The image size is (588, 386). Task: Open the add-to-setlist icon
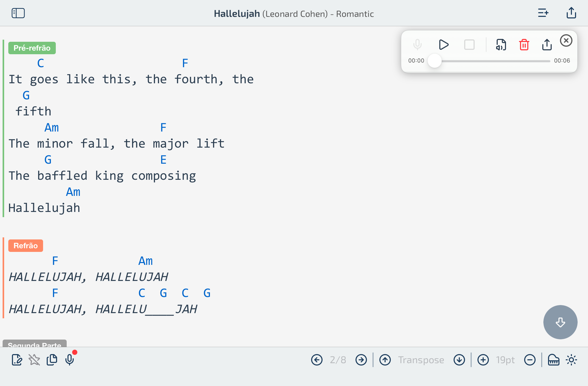[x=543, y=13]
